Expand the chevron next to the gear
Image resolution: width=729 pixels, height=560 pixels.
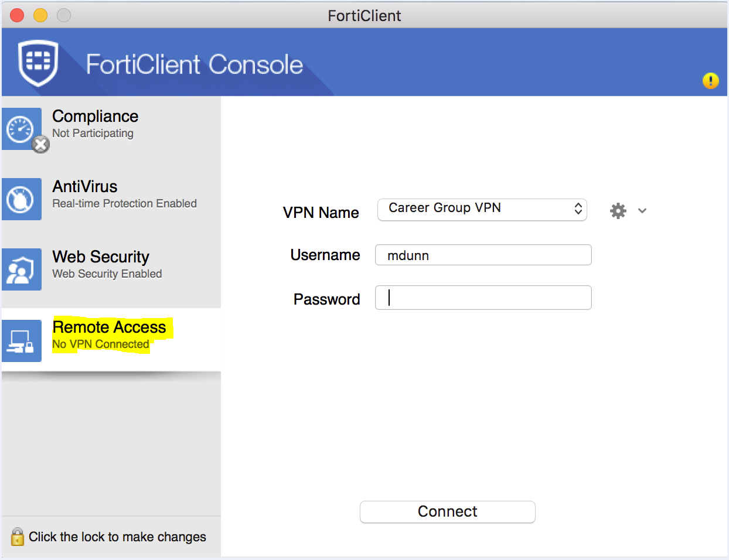(642, 210)
